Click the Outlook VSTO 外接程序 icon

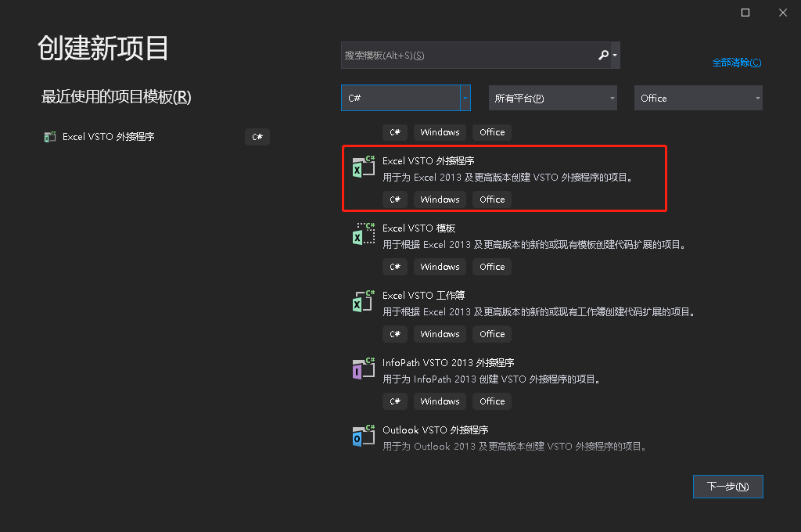click(x=363, y=436)
